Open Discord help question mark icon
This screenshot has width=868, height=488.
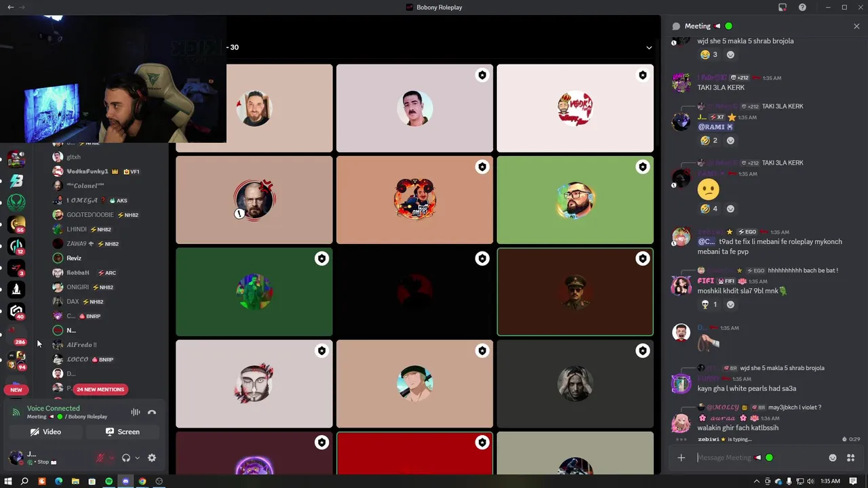(x=802, y=7)
